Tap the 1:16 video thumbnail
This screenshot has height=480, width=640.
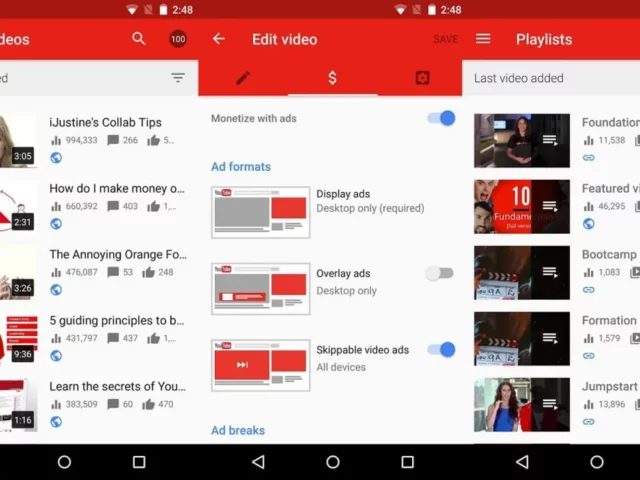pos(18,405)
